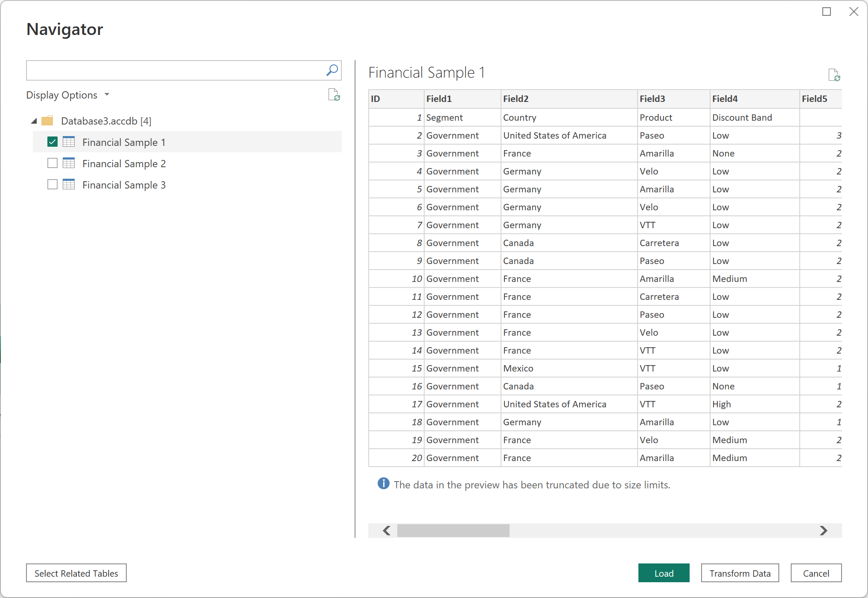Click the info icon beside truncation message
The image size is (868, 598).
[383, 484]
